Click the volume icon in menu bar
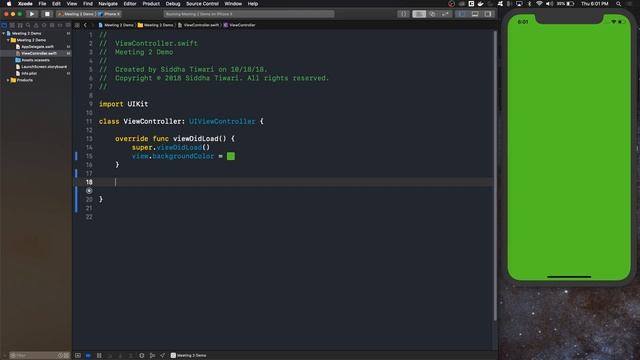This screenshot has height=360, width=640. 549,4
